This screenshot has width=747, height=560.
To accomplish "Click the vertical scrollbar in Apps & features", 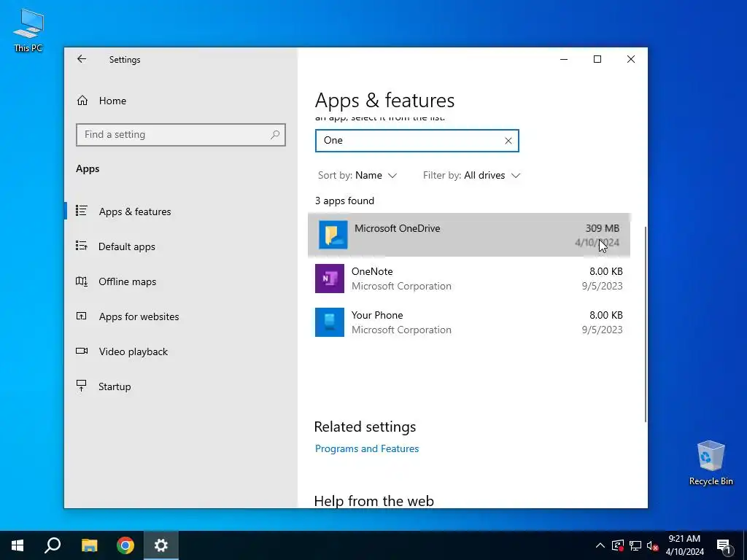I will [645, 324].
